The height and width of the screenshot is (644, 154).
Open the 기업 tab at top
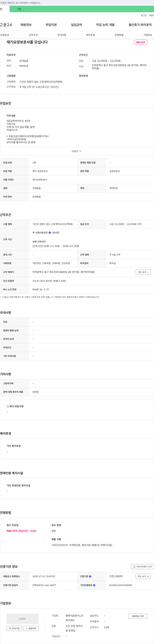pyautogui.click(x=19, y=9)
